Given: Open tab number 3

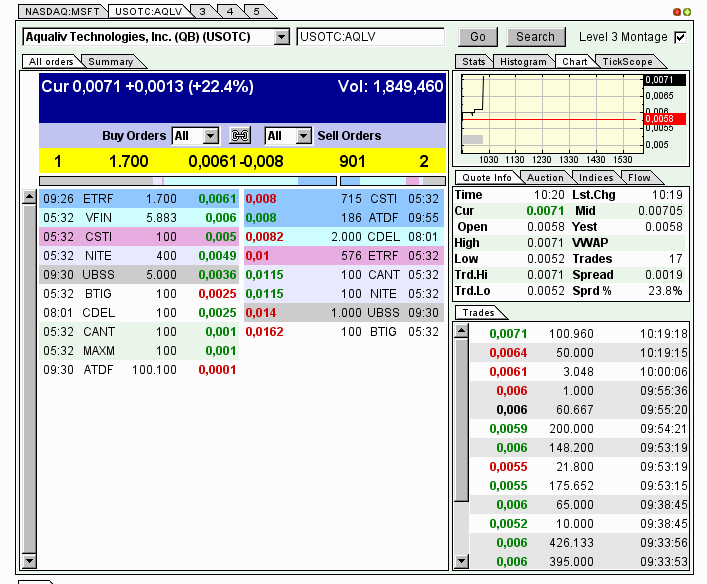Looking at the screenshot, I should 203,11.
